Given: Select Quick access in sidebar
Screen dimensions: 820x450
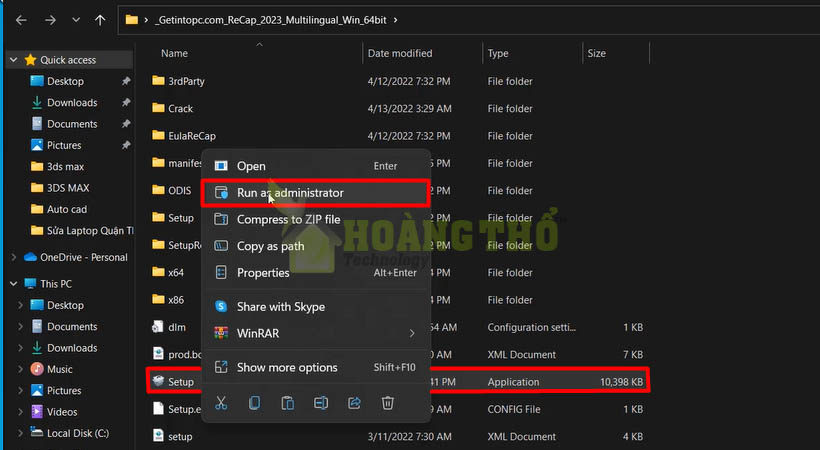Looking at the screenshot, I should [68, 60].
